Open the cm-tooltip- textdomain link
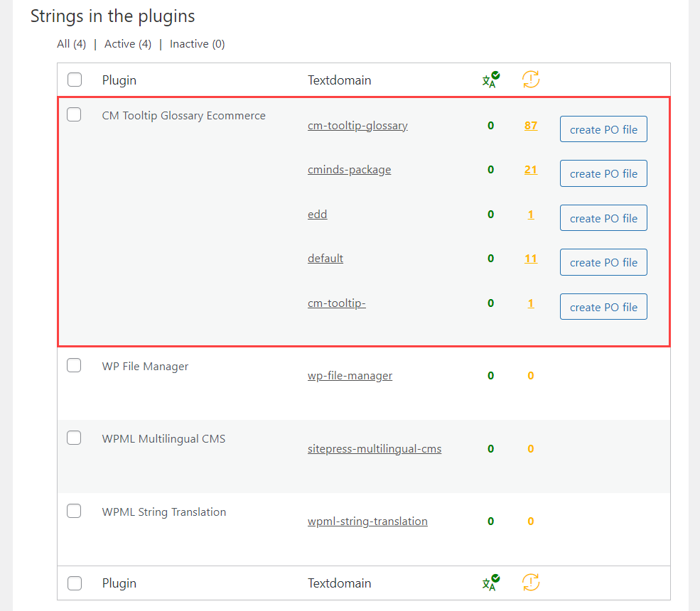The height and width of the screenshot is (611, 700). (337, 303)
